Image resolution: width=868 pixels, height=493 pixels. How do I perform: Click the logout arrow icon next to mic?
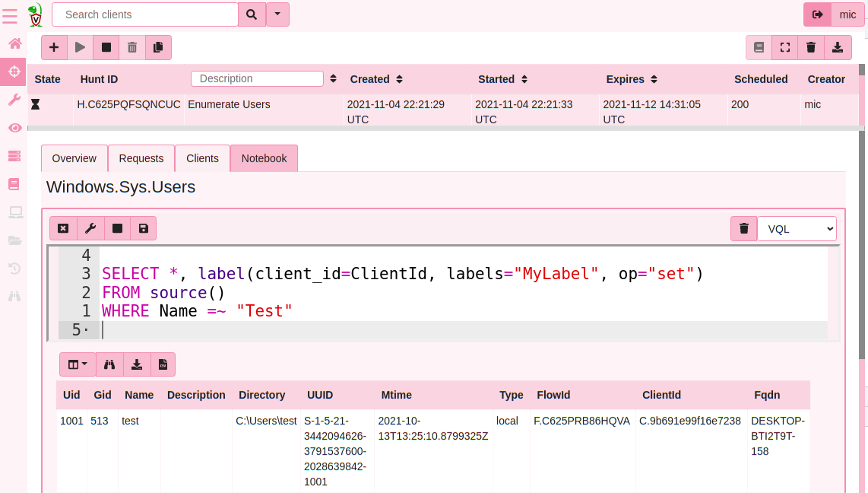pyautogui.click(x=818, y=14)
